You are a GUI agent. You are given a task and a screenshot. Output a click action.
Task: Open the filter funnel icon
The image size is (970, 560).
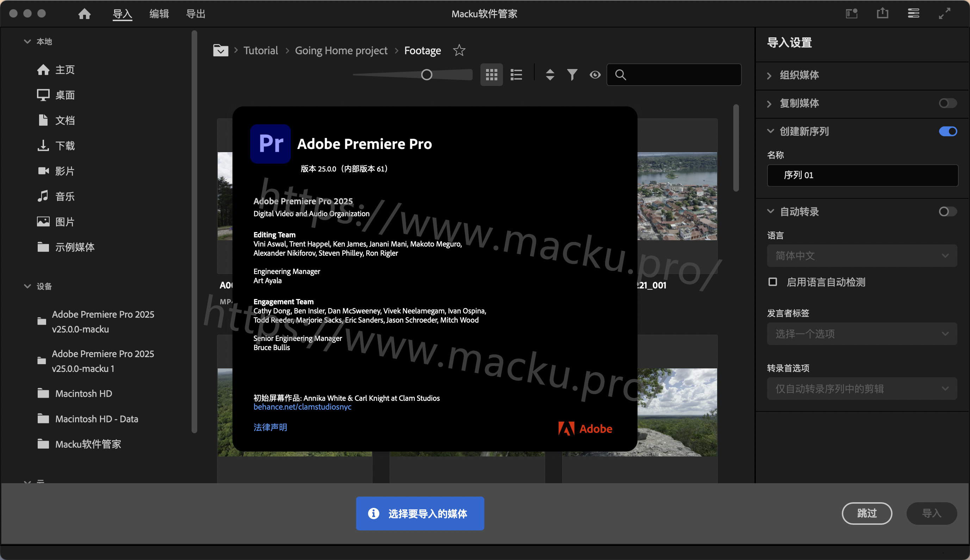[x=572, y=75]
